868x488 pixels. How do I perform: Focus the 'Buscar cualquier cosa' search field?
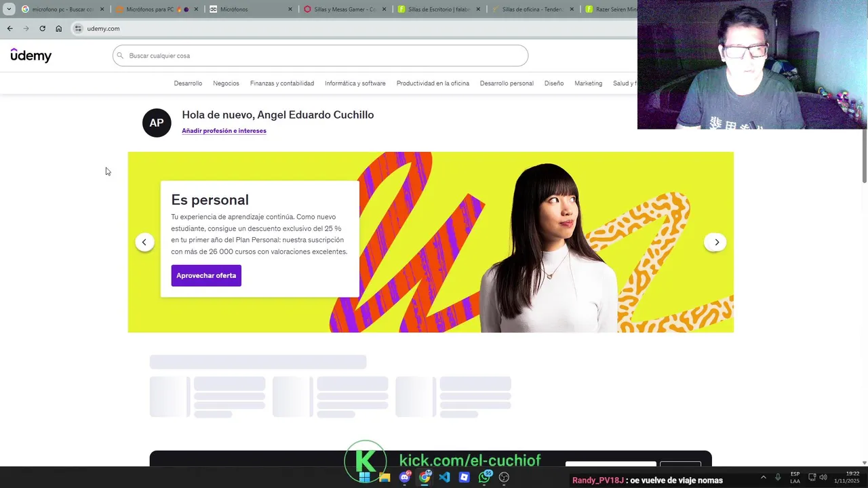point(320,56)
